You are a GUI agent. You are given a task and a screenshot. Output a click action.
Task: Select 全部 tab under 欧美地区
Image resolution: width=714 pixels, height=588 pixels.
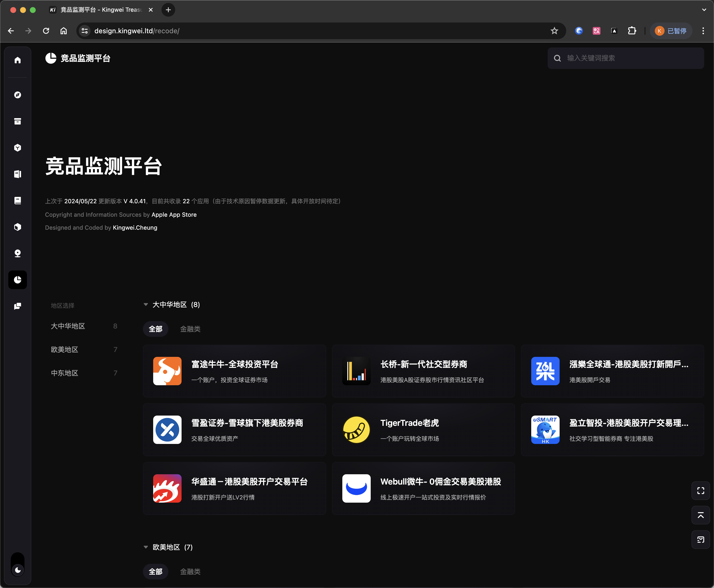pyautogui.click(x=156, y=571)
